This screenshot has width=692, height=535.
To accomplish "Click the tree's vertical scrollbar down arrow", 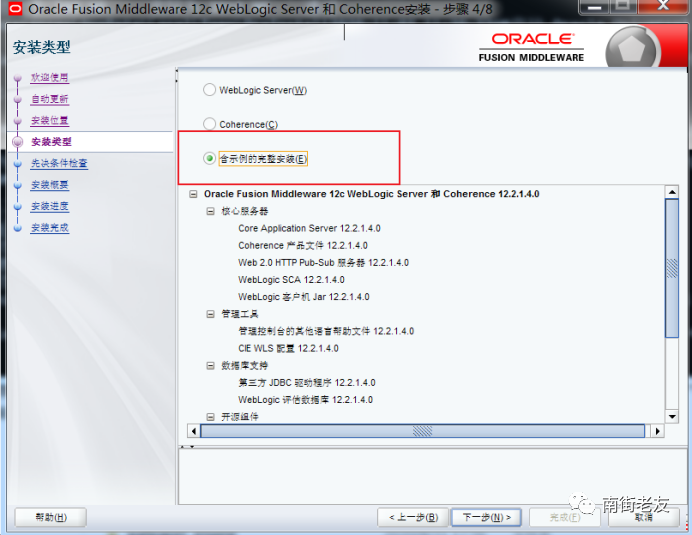I will (672, 416).
